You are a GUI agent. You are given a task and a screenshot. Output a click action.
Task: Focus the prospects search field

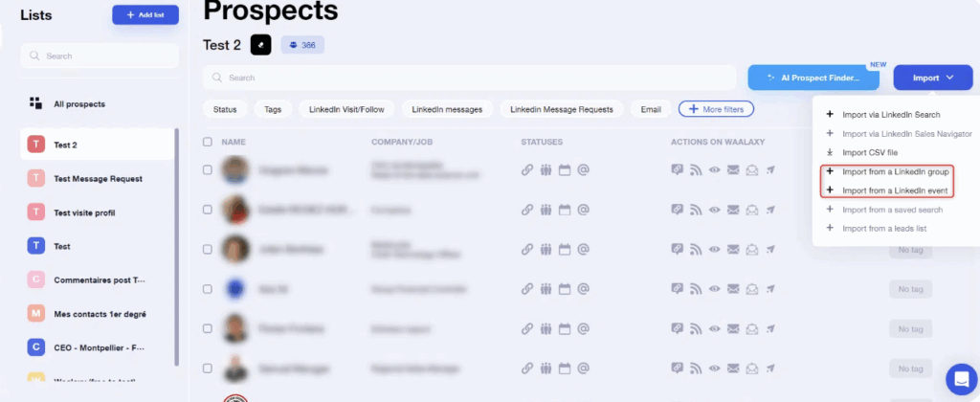point(469,78)
